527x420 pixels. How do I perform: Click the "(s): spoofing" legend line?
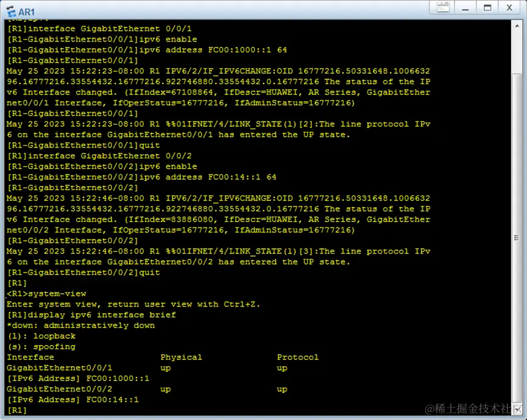click(41, 347)
